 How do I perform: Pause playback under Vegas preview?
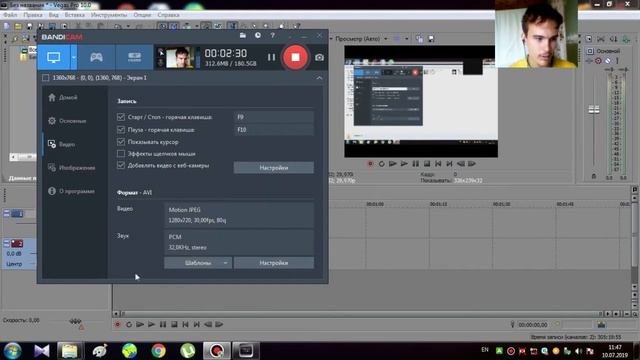tap(416, 164)
